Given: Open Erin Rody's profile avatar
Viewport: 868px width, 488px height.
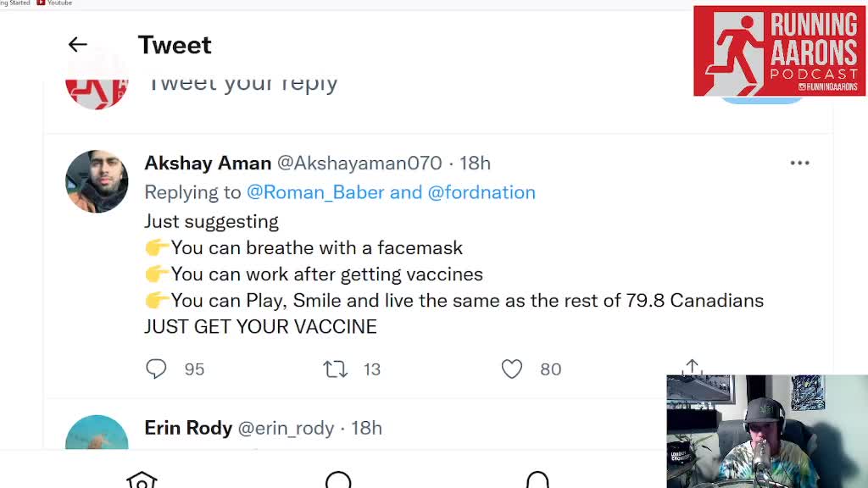Looking at the screenshot, I should point(97,434).
